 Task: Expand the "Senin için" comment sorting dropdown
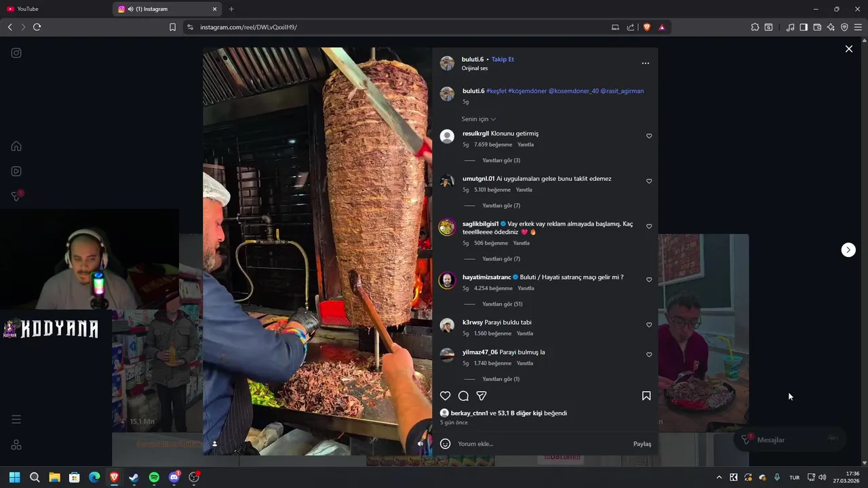tap(479, 119)
